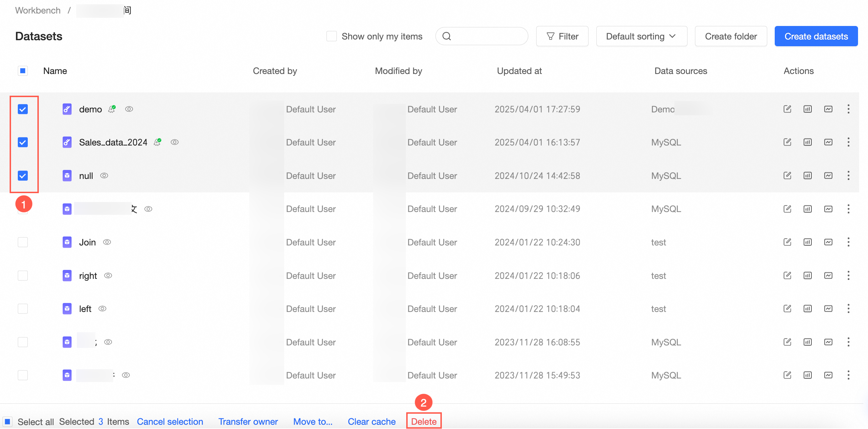Click the eye preview icon next to right

[x=108, y=276]
